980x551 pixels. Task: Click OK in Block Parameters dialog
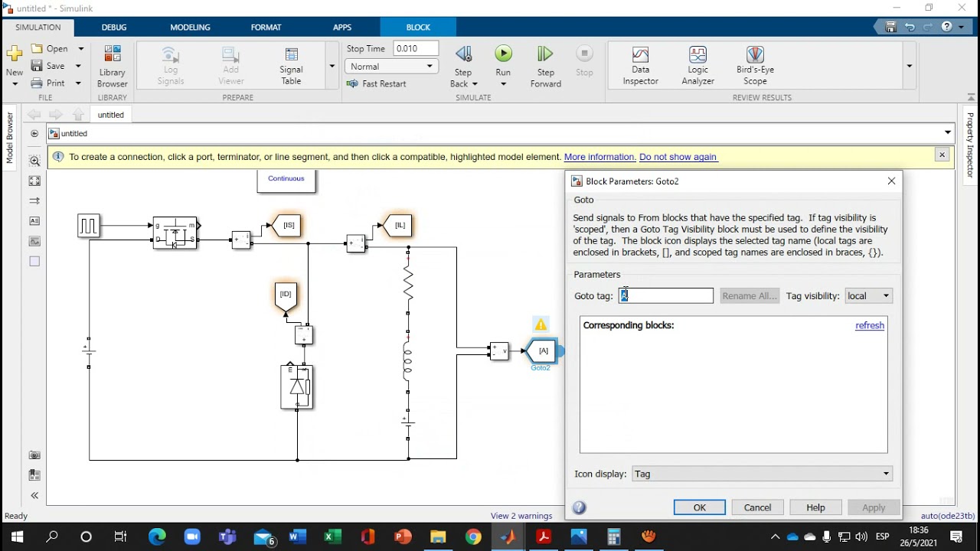coord(700,507)
